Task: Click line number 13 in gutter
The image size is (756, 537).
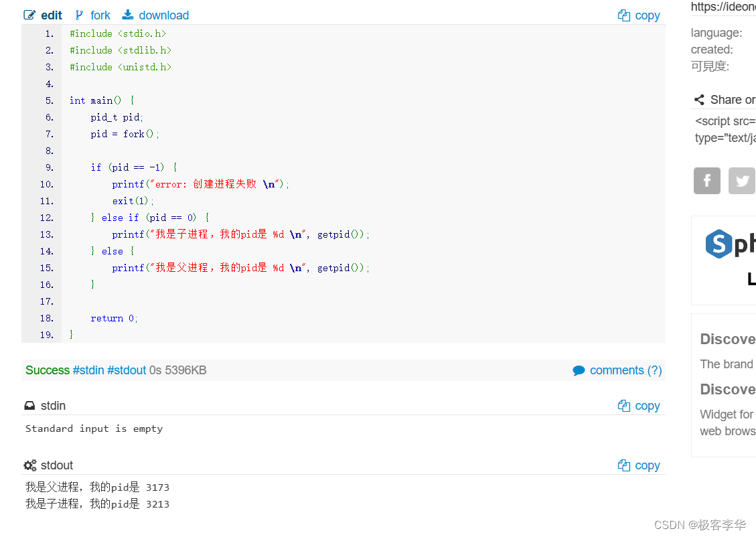Action: [x=47, y=235]
